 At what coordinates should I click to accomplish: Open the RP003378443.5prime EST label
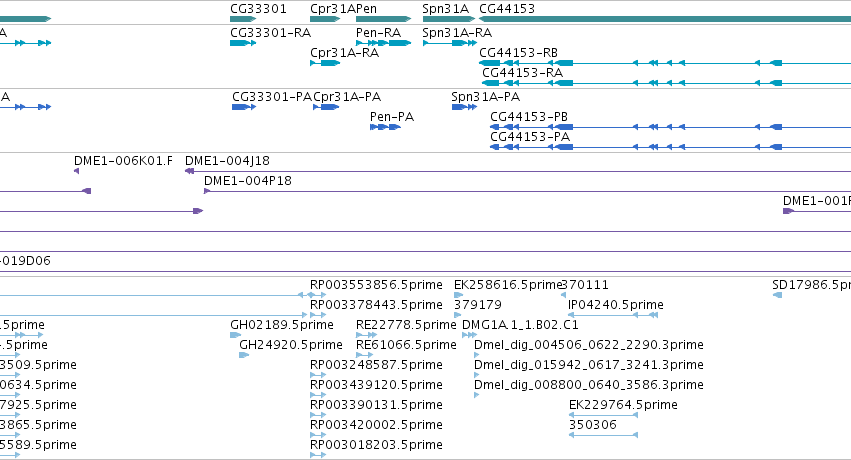pos(376,305)
